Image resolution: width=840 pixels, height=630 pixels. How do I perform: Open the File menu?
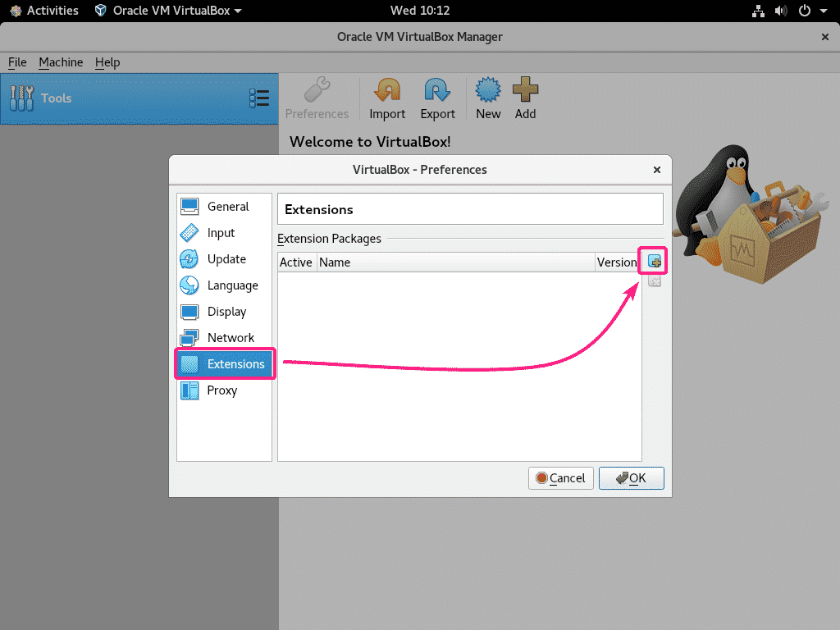(17, 62)
